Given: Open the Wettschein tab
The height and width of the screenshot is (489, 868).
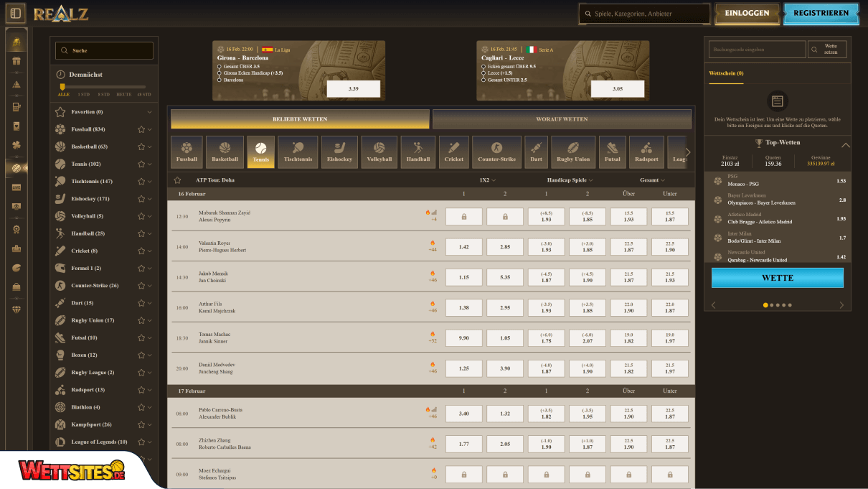Looking at the screenshot, I should click(726, 73).
